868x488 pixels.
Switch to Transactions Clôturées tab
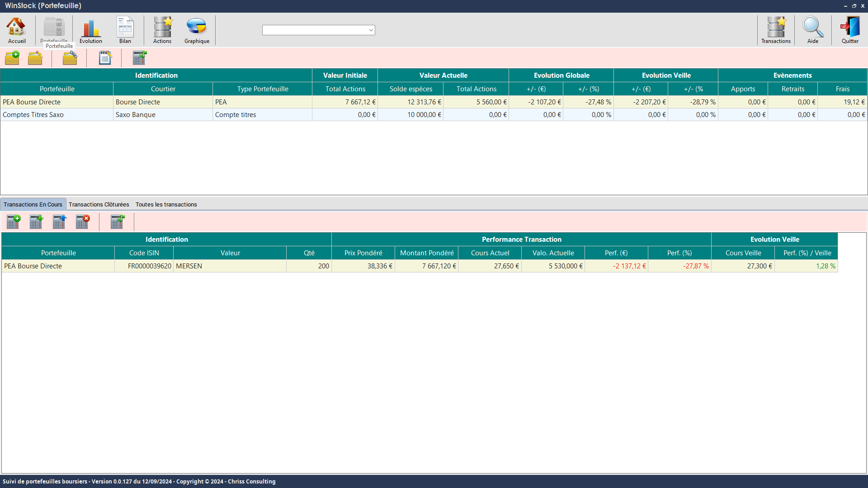tap(99, 205)
